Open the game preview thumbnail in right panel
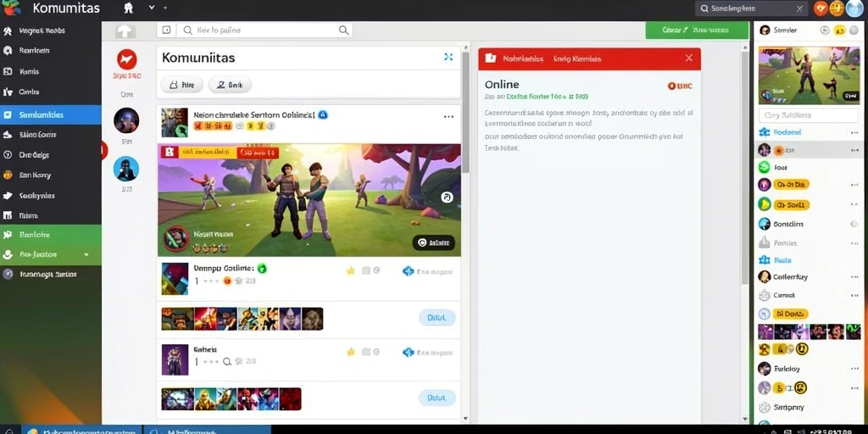 point(809,75)
